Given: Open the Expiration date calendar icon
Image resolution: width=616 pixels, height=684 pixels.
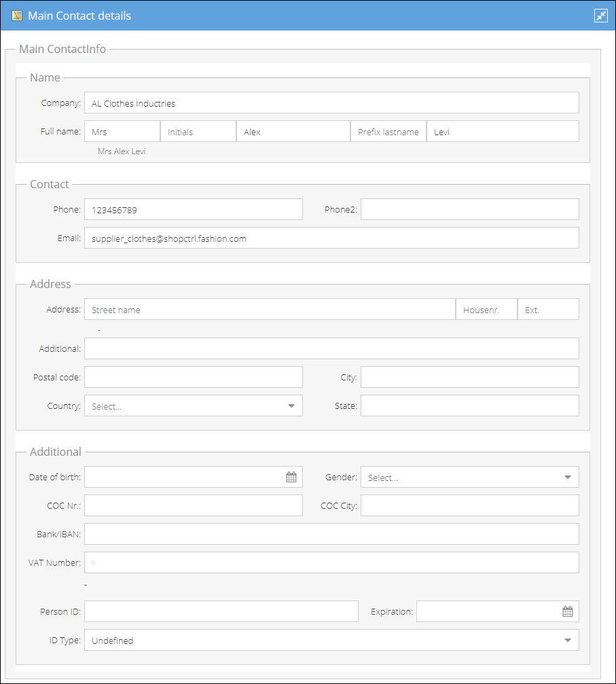Looking at the screenshot, I should pyautogui.click(x=567, y=611).
